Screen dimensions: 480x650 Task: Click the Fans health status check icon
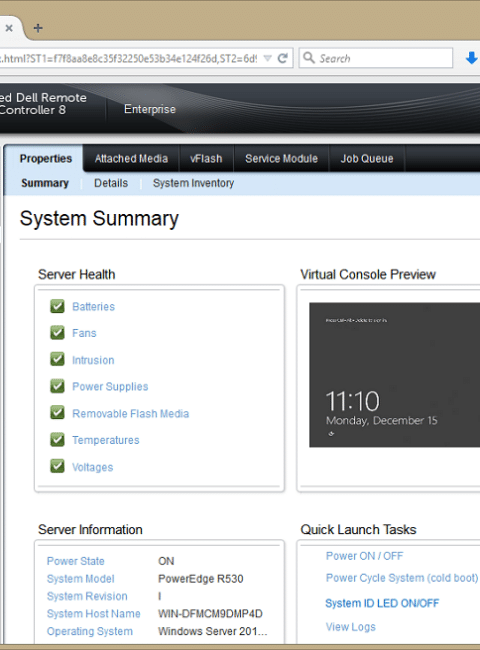(57, 332)
